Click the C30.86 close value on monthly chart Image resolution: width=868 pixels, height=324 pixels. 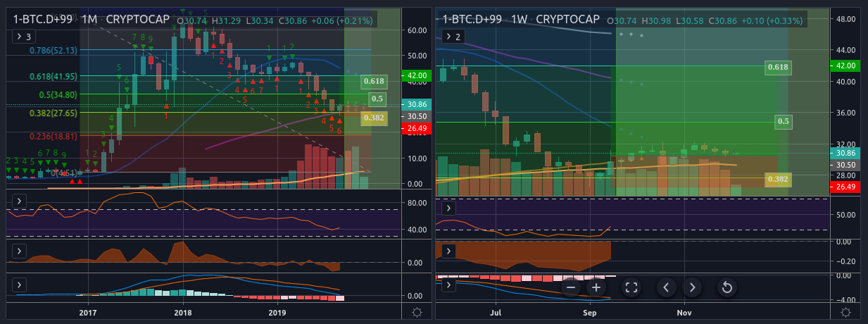click(294, 21)
